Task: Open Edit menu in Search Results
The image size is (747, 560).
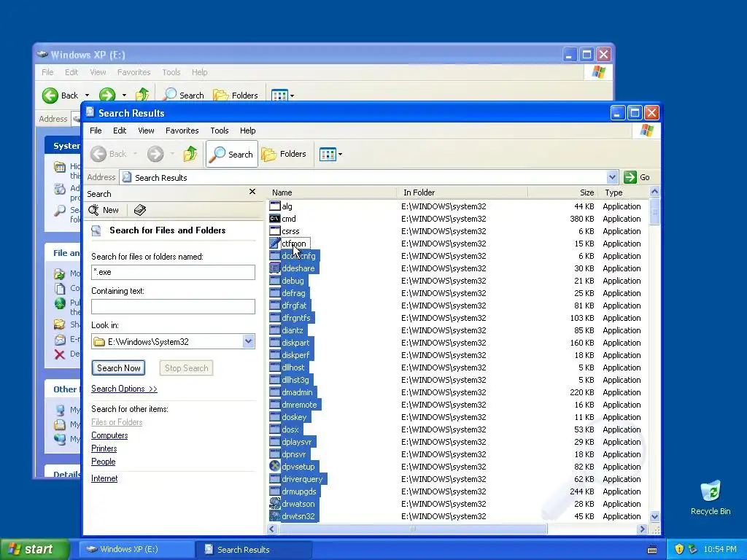Action: coord(120,131)
